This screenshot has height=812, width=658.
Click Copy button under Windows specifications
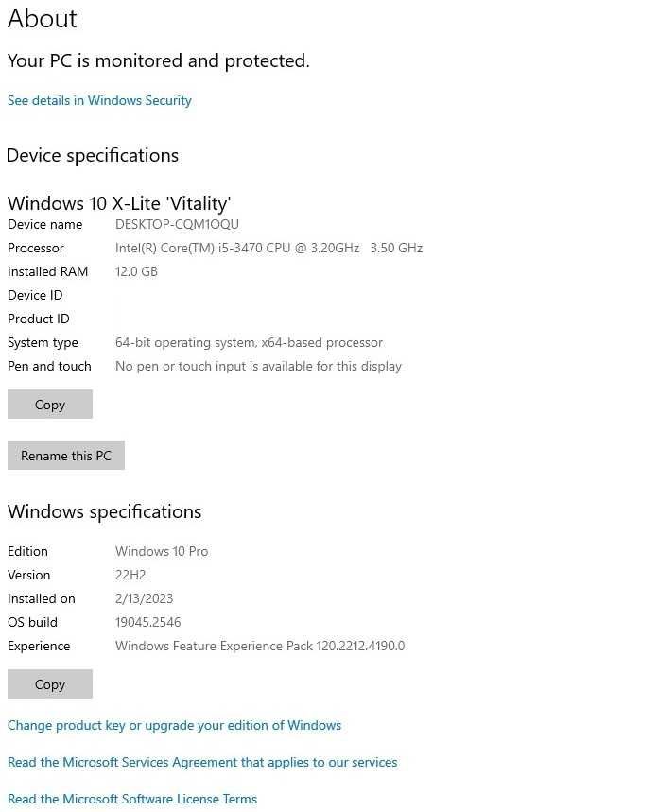(x=50, y=684)
